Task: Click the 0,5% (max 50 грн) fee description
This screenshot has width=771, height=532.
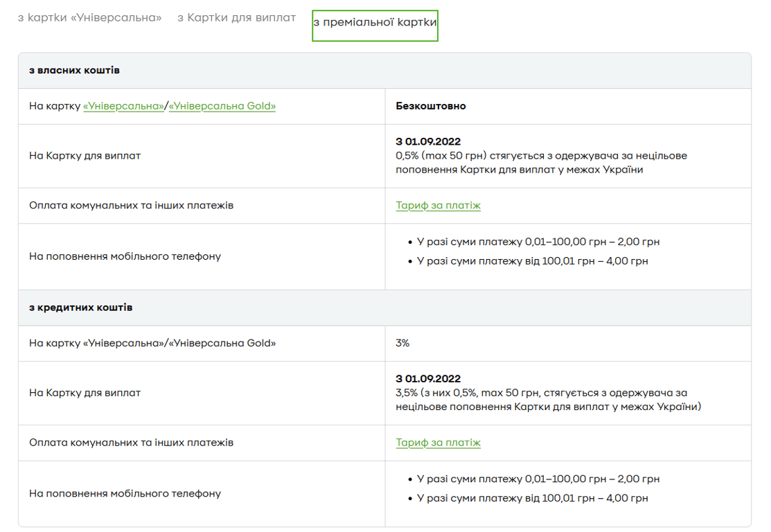Action: pos(540,163)
